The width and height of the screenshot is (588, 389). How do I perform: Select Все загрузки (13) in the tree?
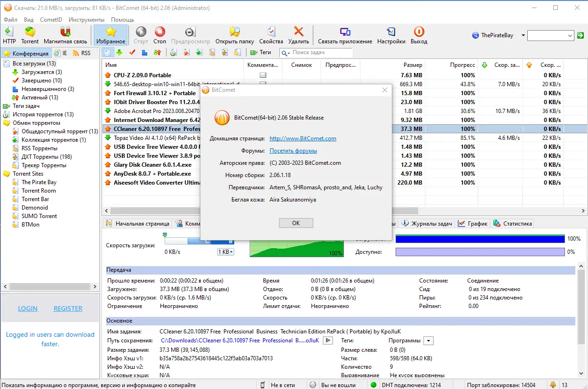[x=34, y=64]
